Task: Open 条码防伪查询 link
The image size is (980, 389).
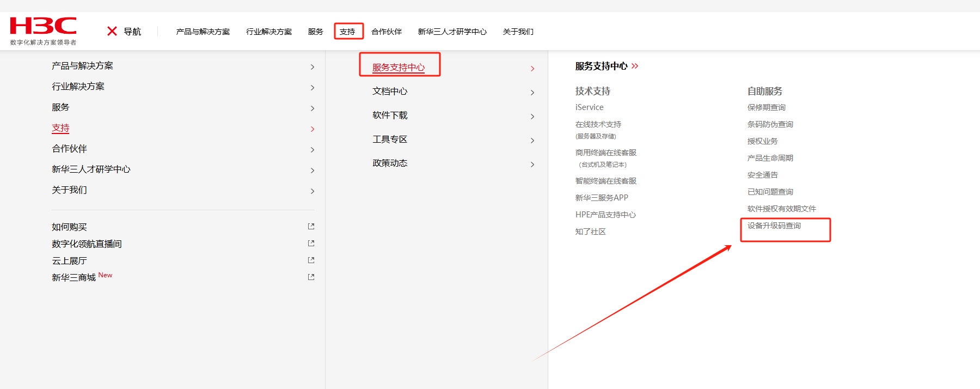Action: 770,124
